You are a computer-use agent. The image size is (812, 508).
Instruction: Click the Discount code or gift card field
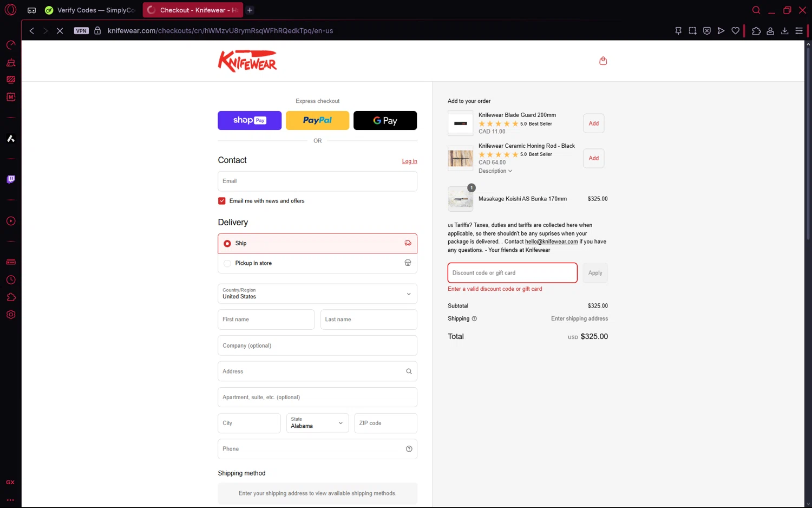[512, 273]
